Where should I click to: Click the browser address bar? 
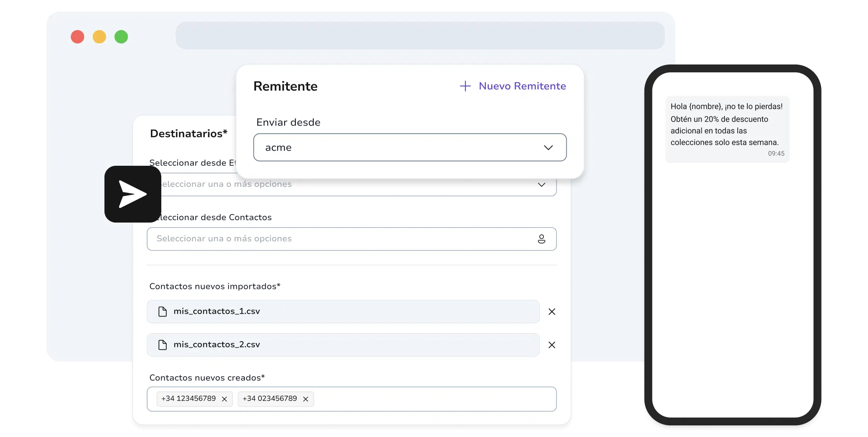click(x=420, y=36)
